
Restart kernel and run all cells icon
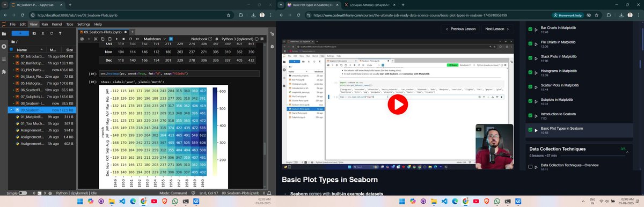(x=138, y=39)
